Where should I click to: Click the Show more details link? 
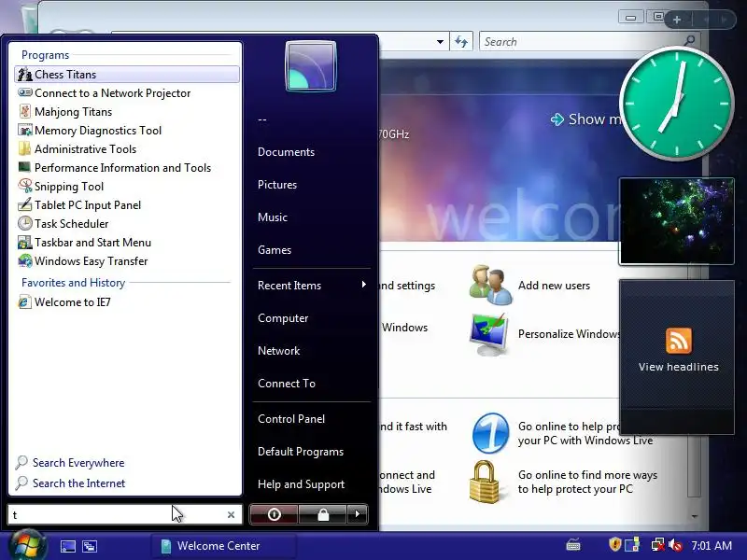coord(585,119)
